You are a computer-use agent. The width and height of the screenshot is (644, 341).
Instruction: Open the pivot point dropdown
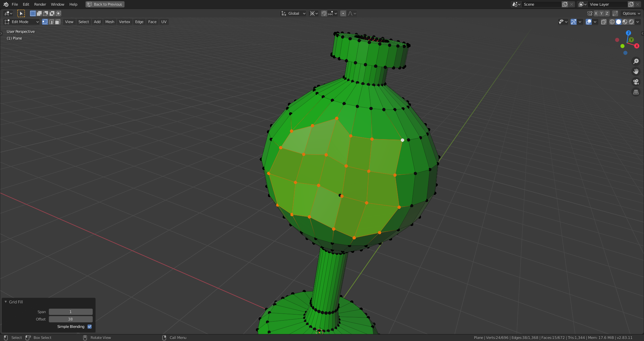pyautogui.click(x=314, y=13)
